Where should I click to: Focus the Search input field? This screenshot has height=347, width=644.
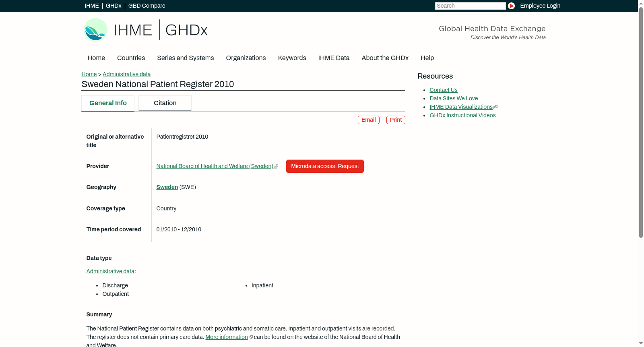coord(470,6)
